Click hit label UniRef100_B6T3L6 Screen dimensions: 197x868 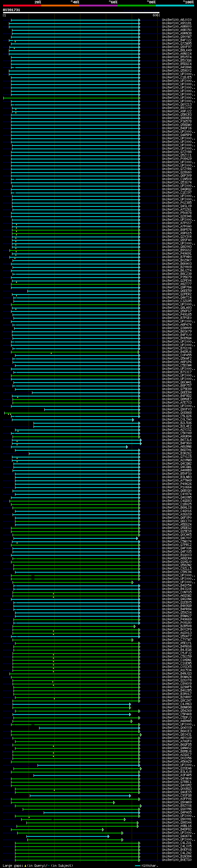(x=177, y=440)
